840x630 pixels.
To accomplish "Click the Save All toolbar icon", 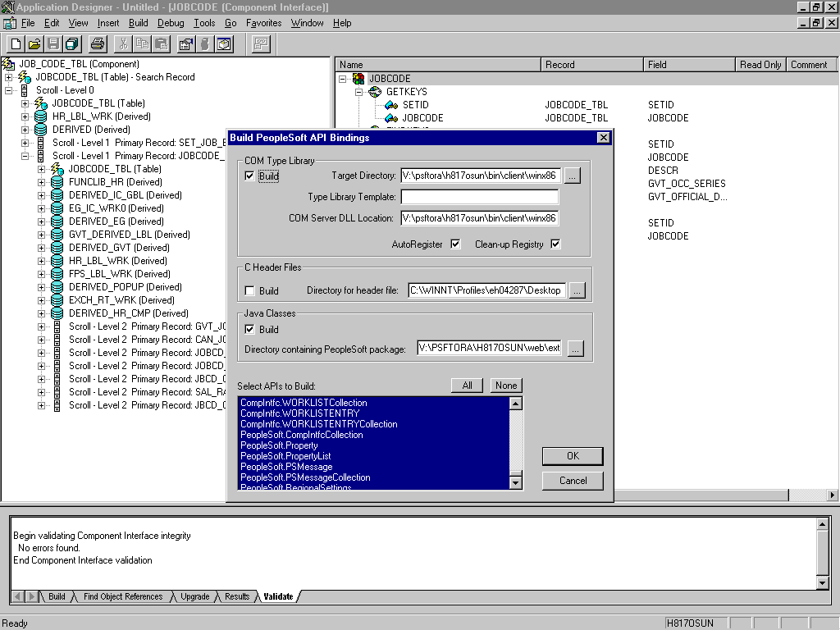I will click(72, 44).
